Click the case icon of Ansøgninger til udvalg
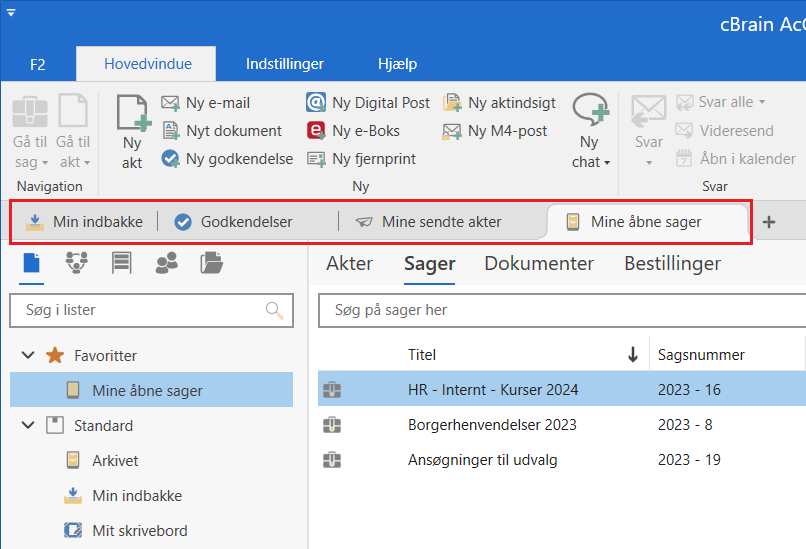The image size is (806, 549). (x=332, y=460)
